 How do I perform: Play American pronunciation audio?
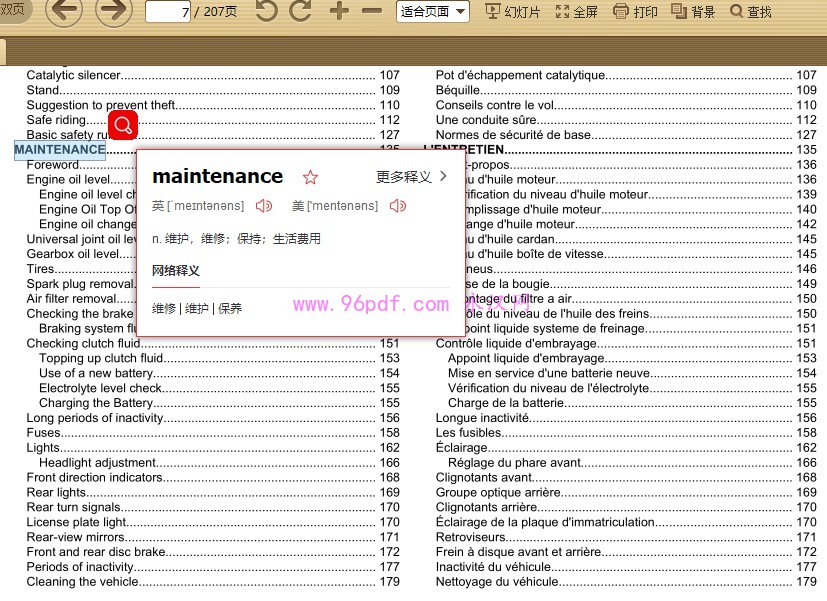tap(398, 206)
